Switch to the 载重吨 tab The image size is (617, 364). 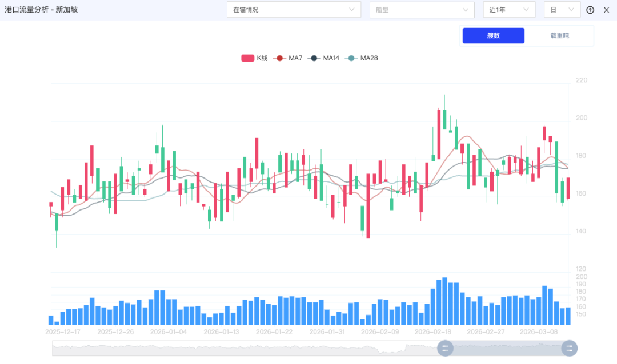pos(559,35)
